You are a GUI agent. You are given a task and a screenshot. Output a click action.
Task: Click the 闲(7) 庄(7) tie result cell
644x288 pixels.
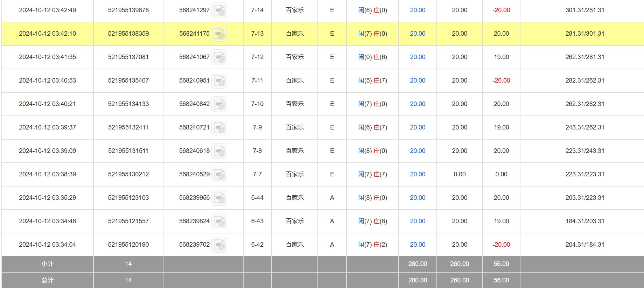(x=372, y=174)
